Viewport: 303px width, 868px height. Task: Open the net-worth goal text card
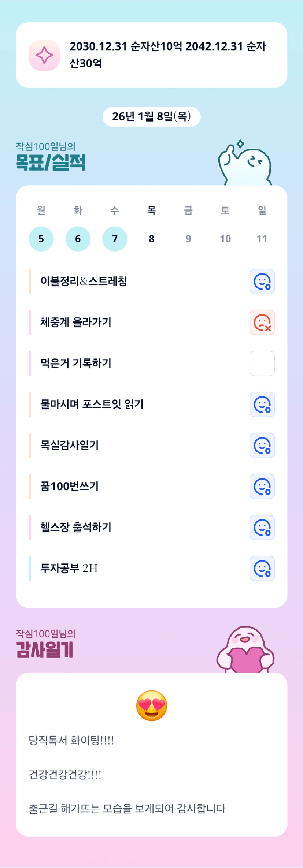point(168,55)
